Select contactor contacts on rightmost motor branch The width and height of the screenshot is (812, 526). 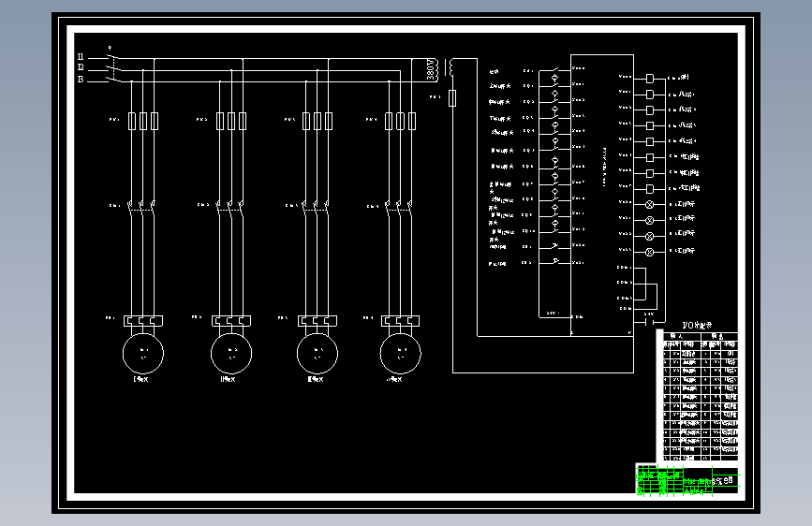[x=399, y=206]
